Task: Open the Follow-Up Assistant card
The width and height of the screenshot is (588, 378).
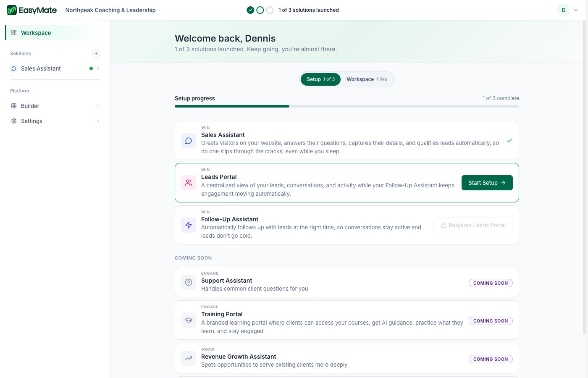Action: (x=347, y=225)
